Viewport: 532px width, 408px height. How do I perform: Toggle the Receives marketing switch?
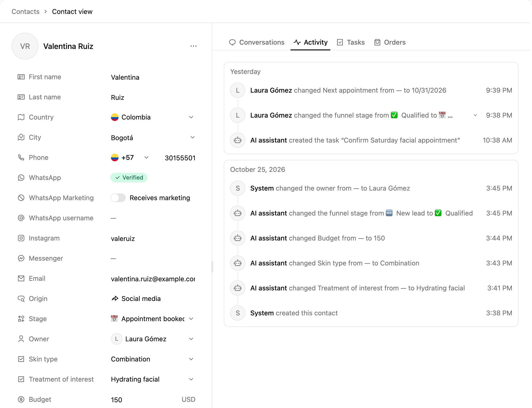[118, 198]
